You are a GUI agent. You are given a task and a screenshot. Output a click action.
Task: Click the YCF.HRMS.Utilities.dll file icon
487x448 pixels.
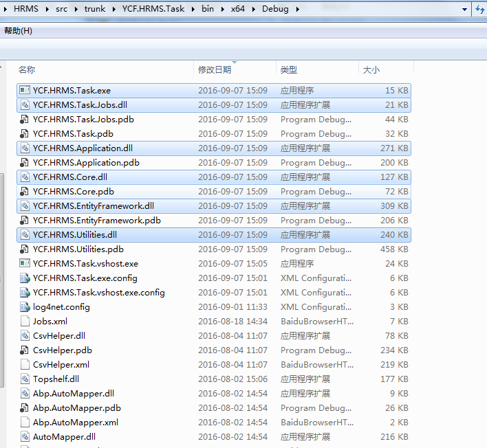click(25, 235)
